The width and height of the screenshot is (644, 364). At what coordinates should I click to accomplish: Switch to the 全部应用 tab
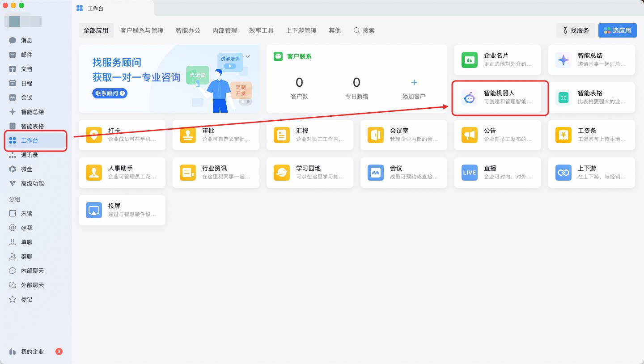pyautogui.click(x=96, y=30)
